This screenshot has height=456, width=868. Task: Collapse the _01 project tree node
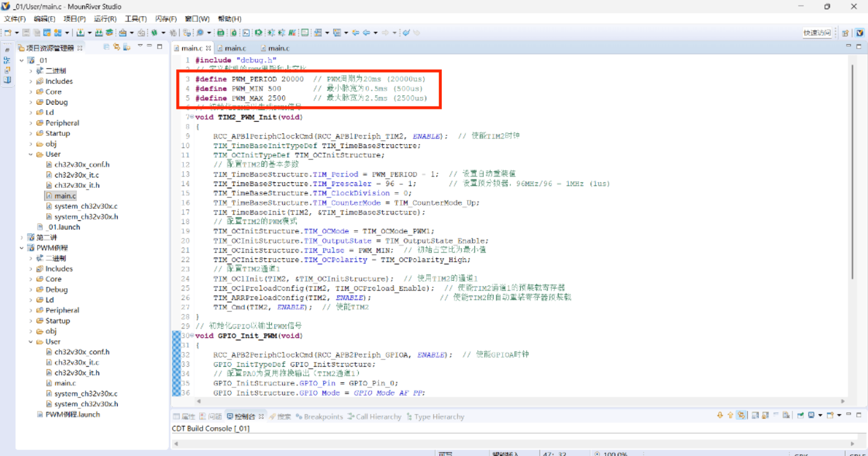click(x=21, y=60)
